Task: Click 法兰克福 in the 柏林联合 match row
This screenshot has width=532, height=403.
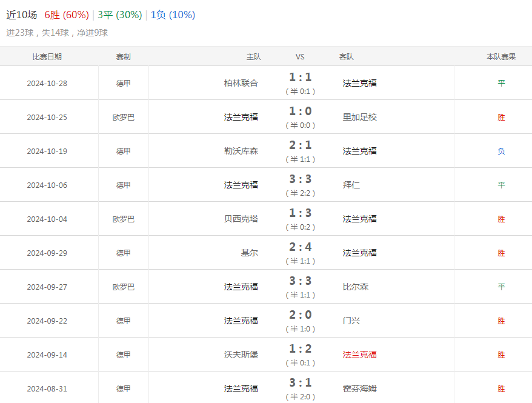Action: tap(360, 83)
